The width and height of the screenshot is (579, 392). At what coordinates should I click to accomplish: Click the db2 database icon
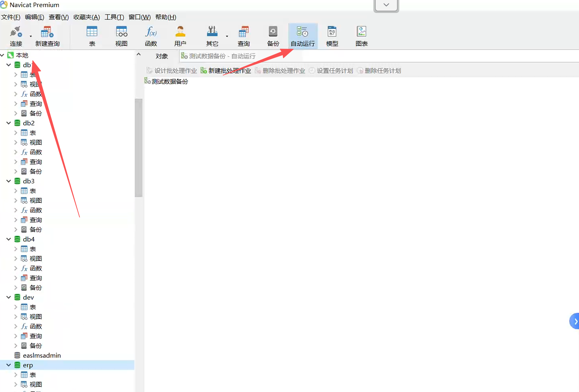[x=17, y=123]
